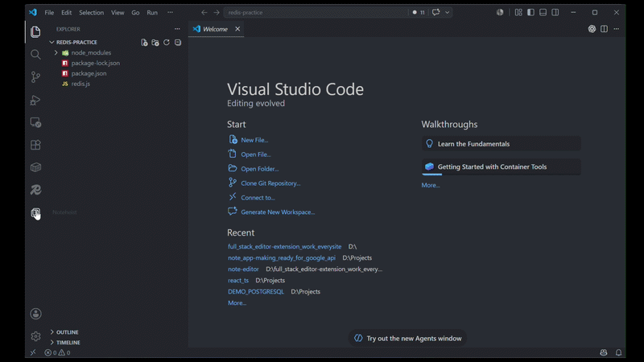
Task: Collapse all folders in Explorer
Action: (x=177, y=43)
